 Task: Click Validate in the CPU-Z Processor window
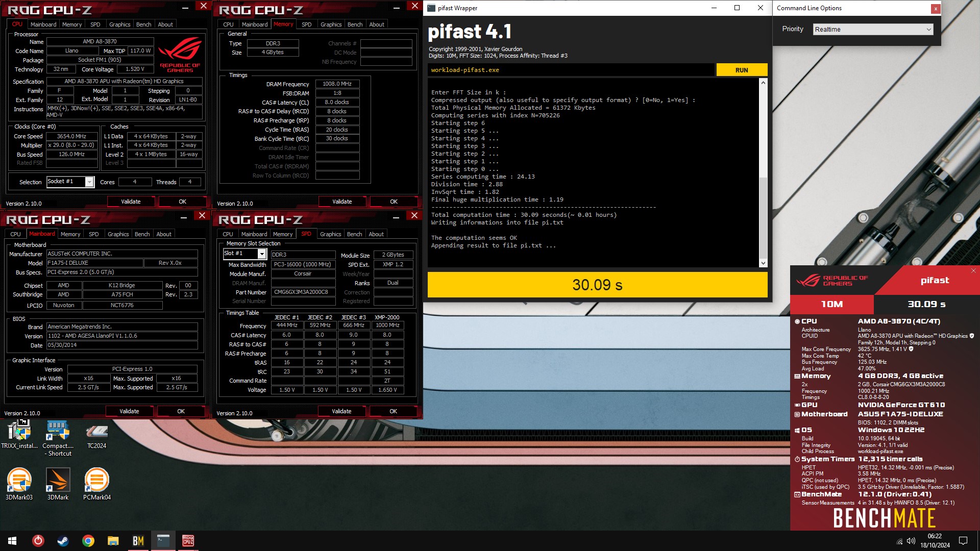click(131, 202)
